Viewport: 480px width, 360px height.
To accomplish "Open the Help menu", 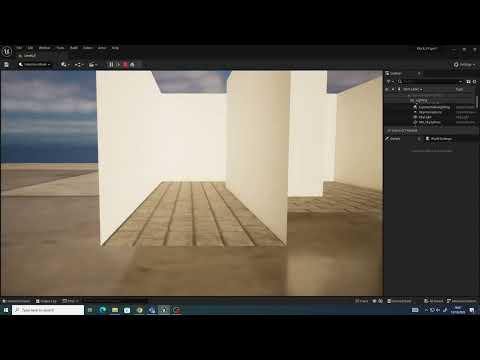I will (115, 48).
